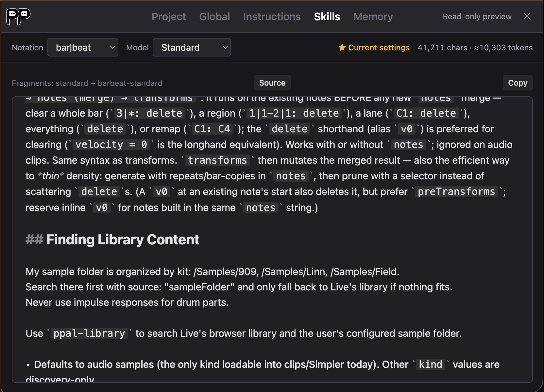Click the ppal-library code text
This screenshot has height=392, width=544.
(x=89, y=334)
